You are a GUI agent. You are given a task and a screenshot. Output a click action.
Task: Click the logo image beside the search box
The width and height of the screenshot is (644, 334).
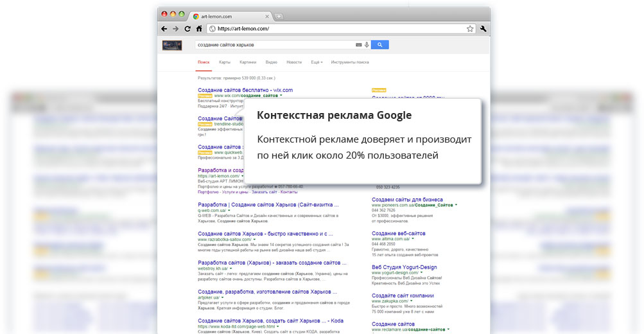tap(172, 45)
